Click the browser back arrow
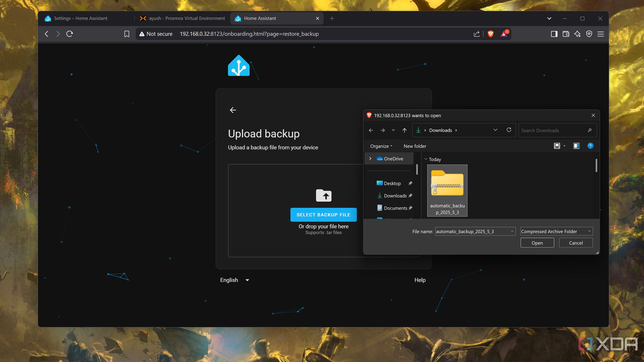This screenshot has height=362, width=644. coord(46,34)
